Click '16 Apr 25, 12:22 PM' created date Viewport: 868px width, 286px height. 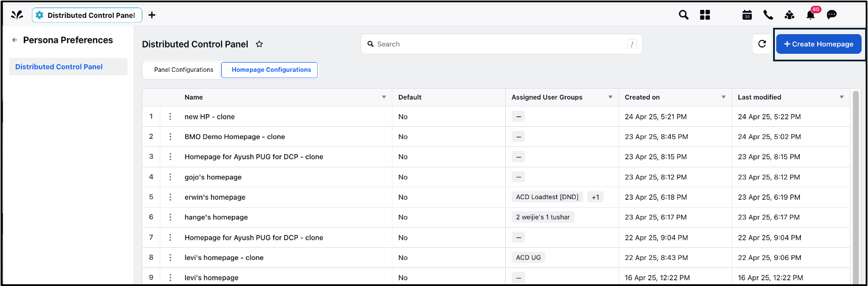coord(657,277)
